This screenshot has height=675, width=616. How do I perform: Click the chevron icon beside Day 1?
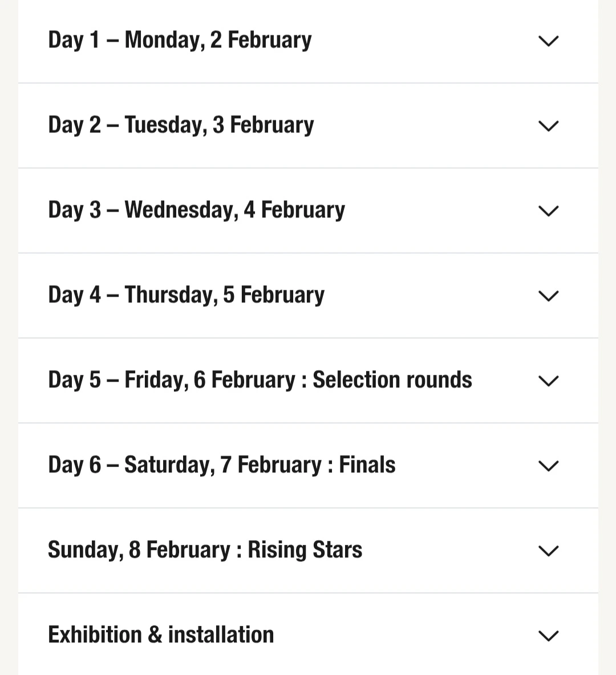point(548,41)
